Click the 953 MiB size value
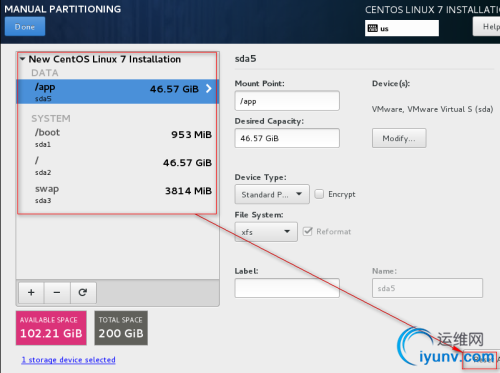This screenshot has height=373, width=500. pos(191,135)
